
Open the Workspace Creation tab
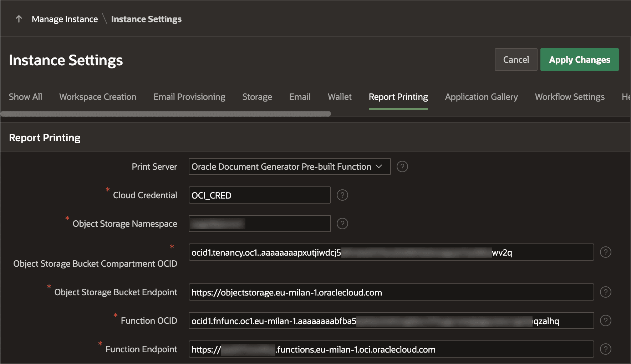(x=98, y=97)
